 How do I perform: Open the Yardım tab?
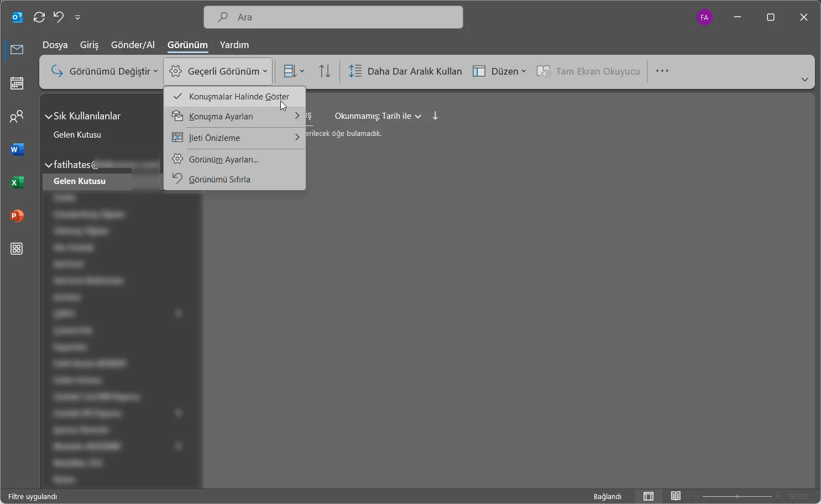tap(234, 45)
